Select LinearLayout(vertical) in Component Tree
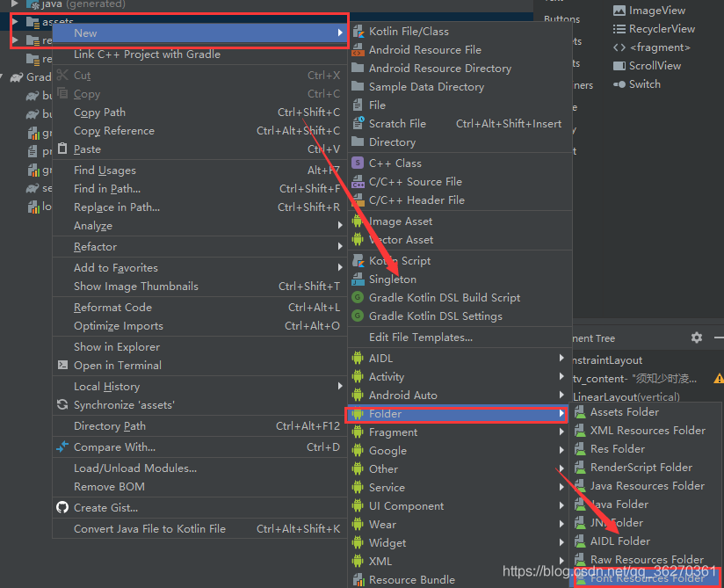Screen dimensions: 724x588 point(626,396)
